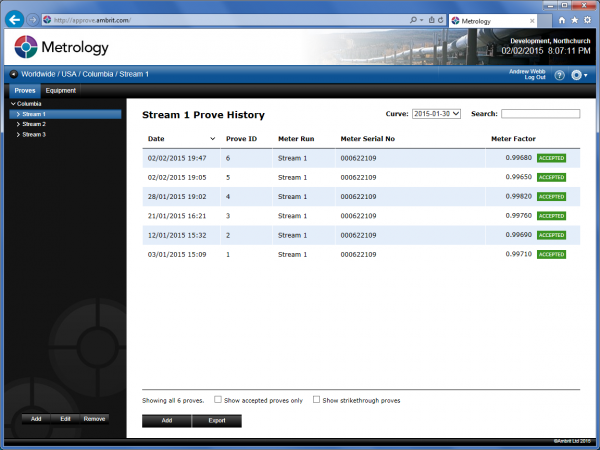The width and height of the screenshot is (600, 450).
Task: Click the browser forward arrow button
Action: (33, 20)
